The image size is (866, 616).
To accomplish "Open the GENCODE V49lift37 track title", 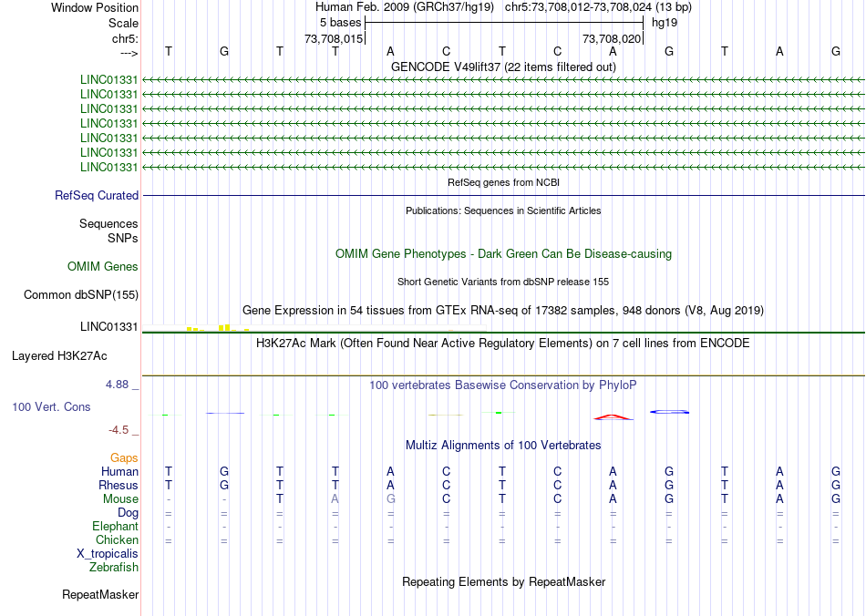I will pos(503,67).
